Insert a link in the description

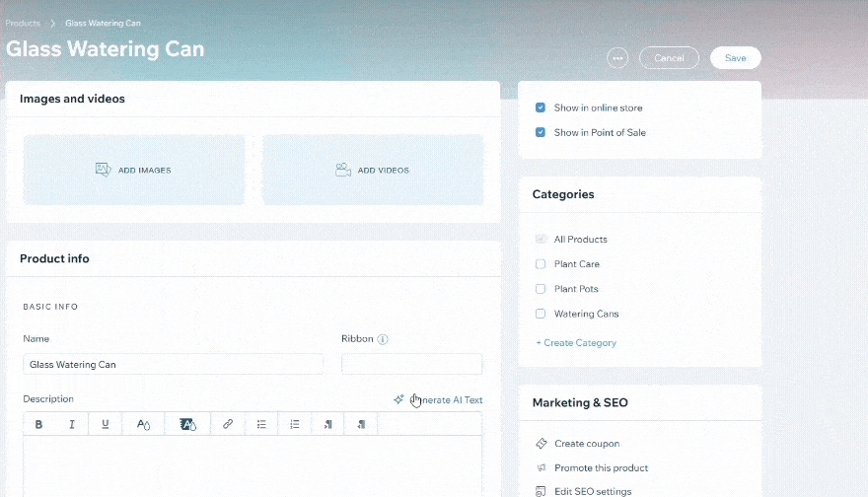pos(228,424)
